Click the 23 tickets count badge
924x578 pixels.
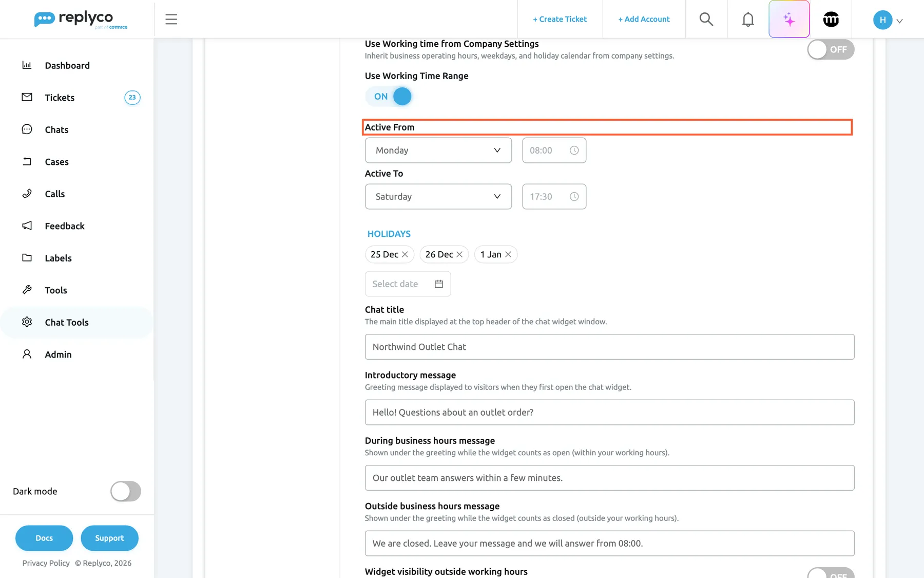coord(132,97)
